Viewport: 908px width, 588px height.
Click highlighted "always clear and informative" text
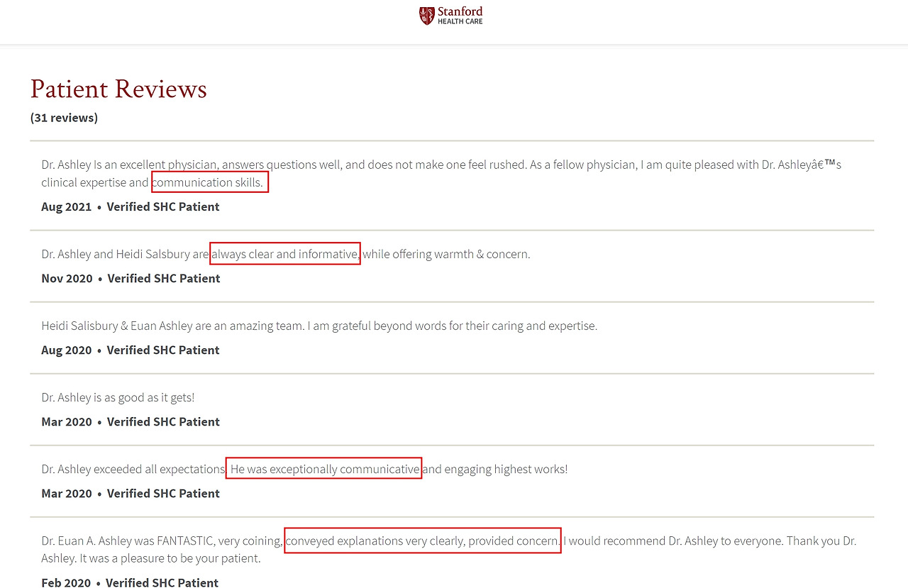[x=285, y=254]
